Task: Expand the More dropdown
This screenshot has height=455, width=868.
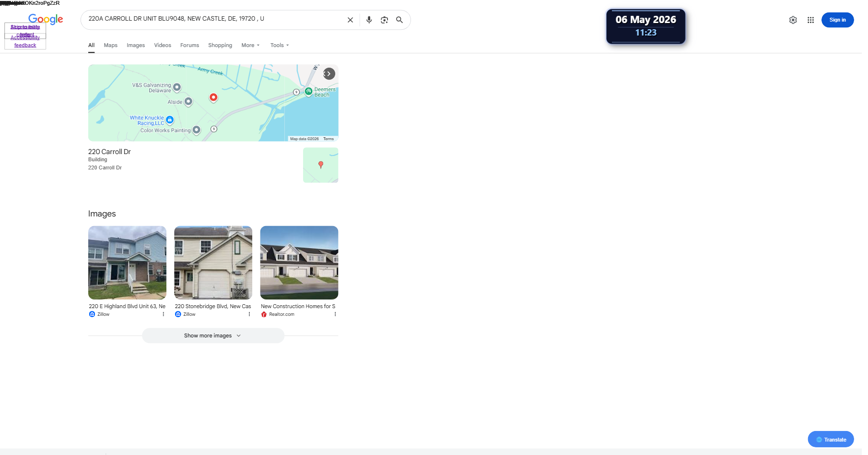Action: click(x=250, y=45)
